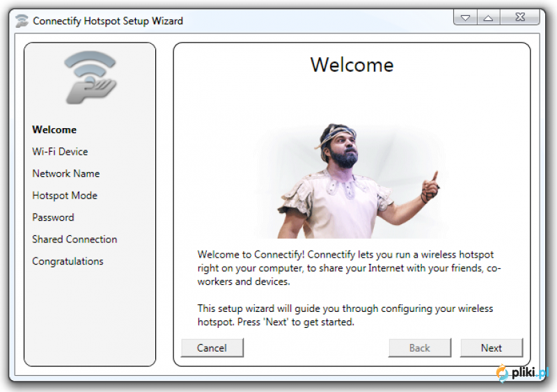Click the Next button
Image resolution: width=557 pixels, height=392 pixels.
[492, 347]
